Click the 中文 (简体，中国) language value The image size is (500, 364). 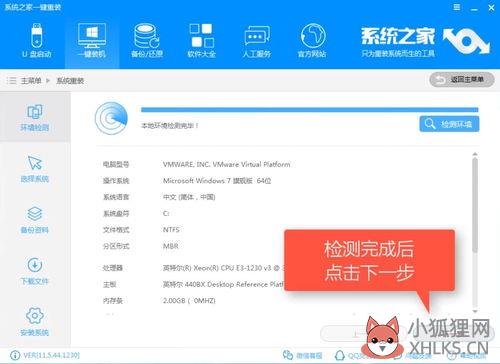tap(189, 197)
